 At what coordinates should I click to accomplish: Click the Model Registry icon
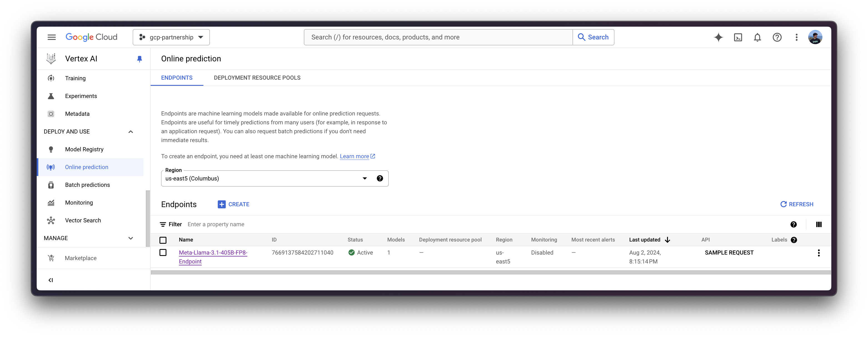tap(50, 149)
